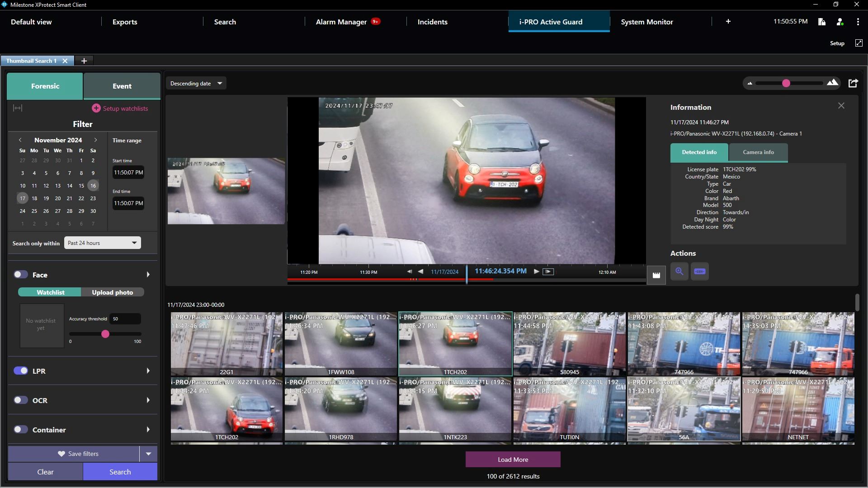Click the Setup button
The height and width of the screenshot is (488, 868).
click(837, 43)
